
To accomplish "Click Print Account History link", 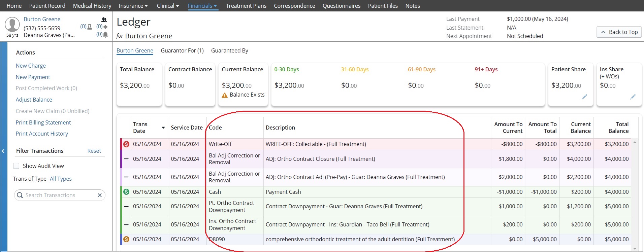I will point(42,134).
